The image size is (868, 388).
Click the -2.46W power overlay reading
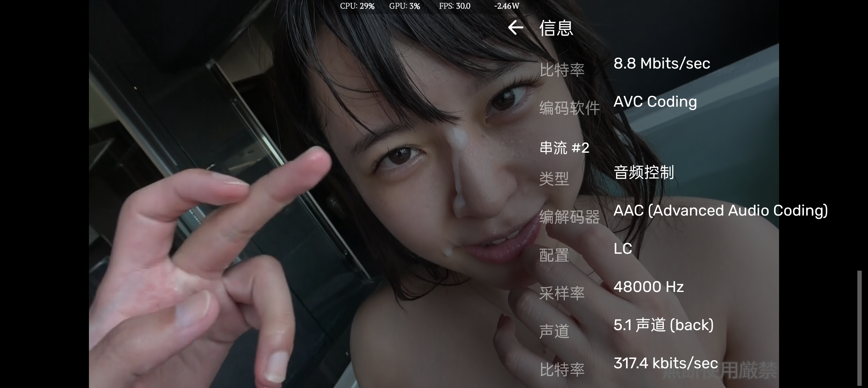click(x=506, y=6)
